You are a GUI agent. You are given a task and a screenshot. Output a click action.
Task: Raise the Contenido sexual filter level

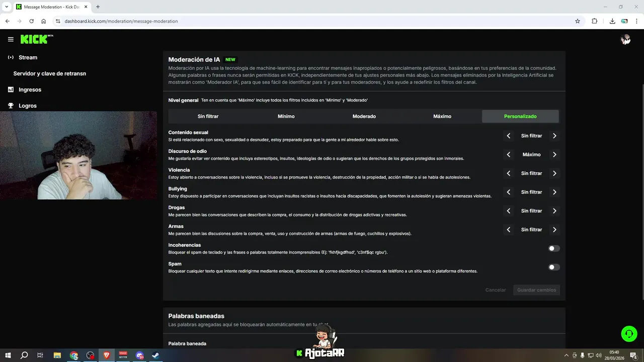[554, 136]
